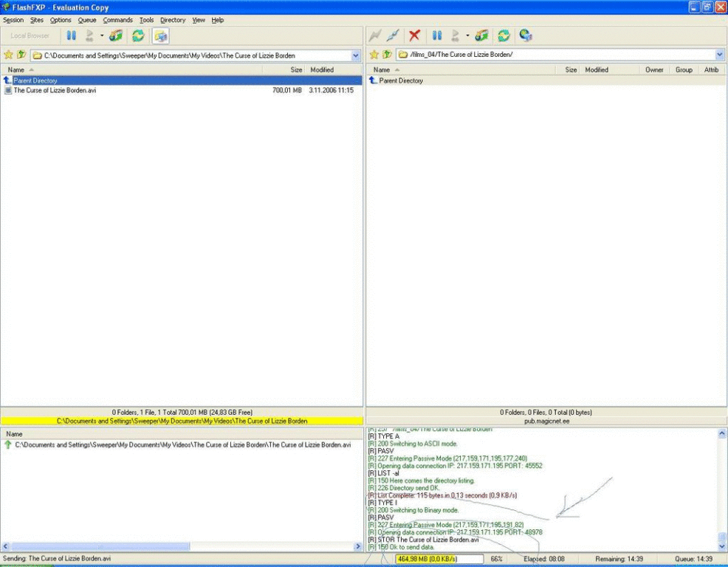Click the yellow local path status bar

(182, 421)
